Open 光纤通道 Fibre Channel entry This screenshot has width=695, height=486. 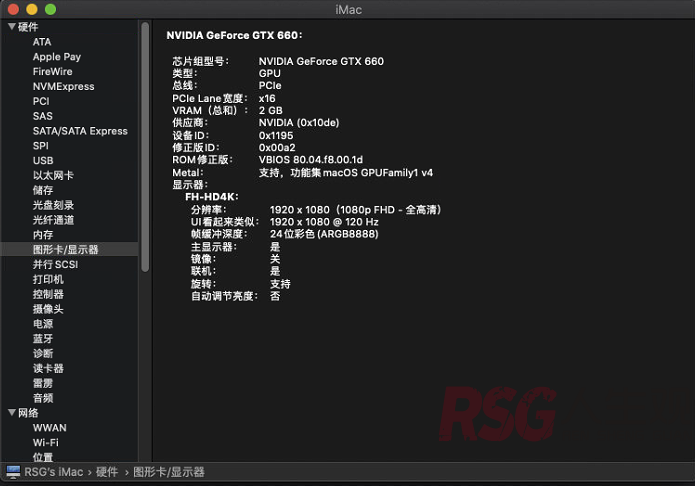click(x=53, y=220)
